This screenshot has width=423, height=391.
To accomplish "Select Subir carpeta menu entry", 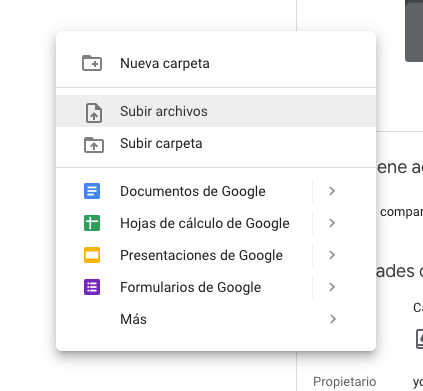I will (x=216, y=143).
